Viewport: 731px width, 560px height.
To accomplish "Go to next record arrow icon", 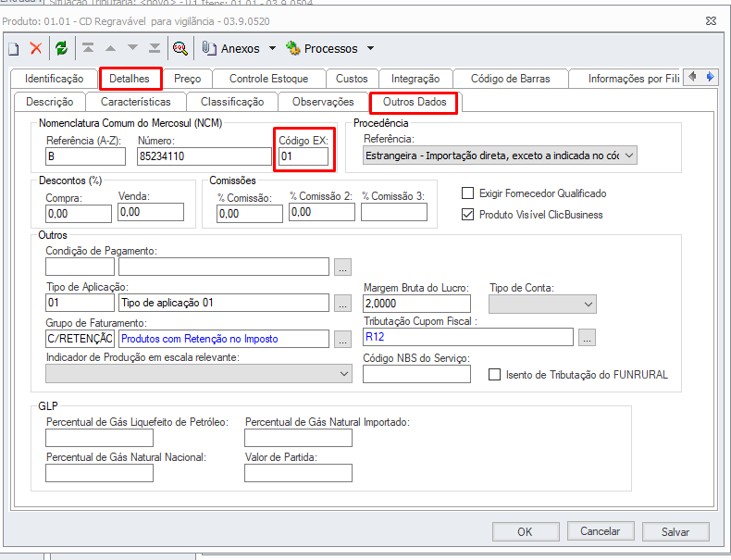I will pos(133,47).
